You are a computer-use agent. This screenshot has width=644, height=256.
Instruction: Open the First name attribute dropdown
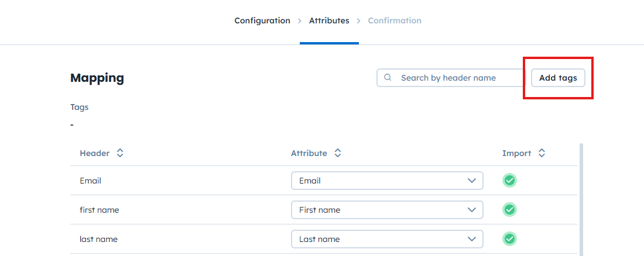pyautogui.click(x=387, y=209)
